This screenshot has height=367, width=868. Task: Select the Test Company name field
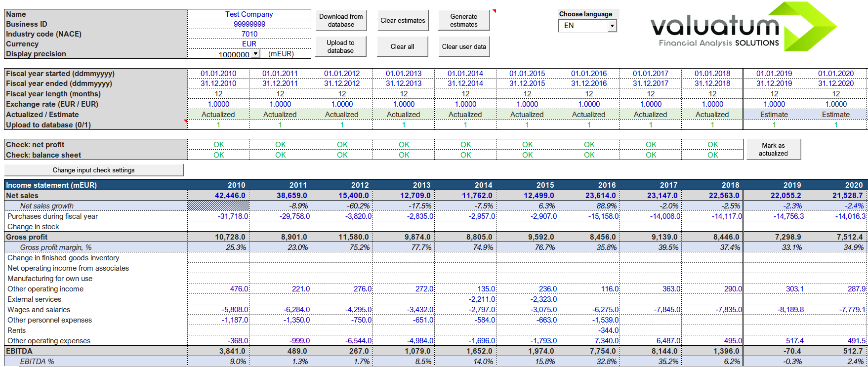[x=249, y=14]
